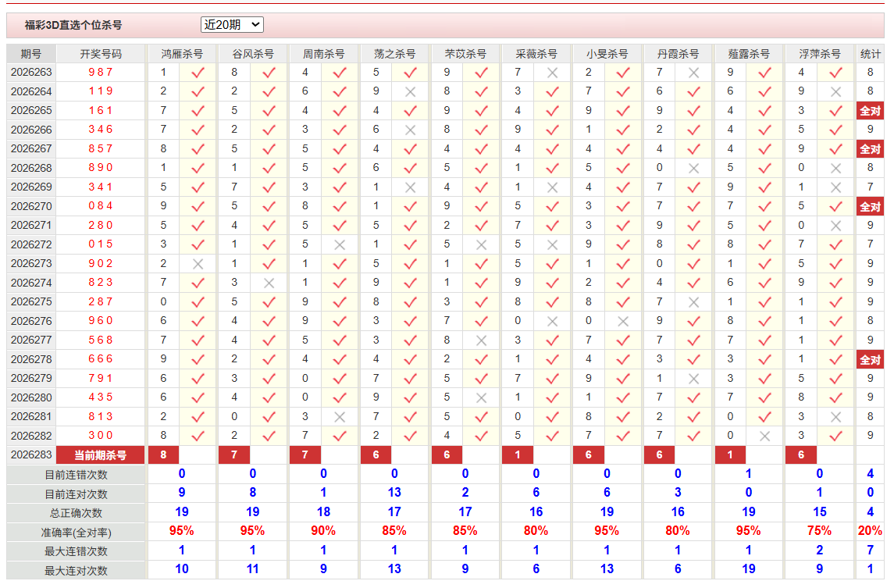Select the 全对 badge in row 2026278
The width and height of the screenshot is (894, 588).
(x=870, y=360)
